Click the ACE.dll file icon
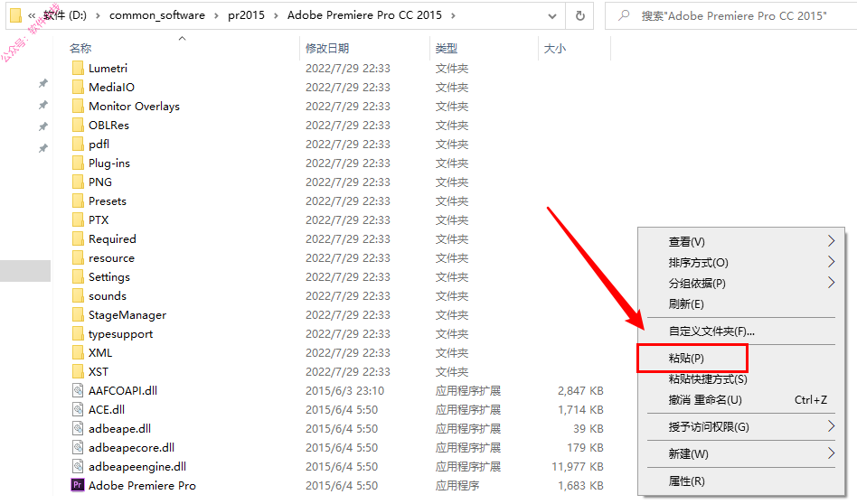 tap(78, 409)
